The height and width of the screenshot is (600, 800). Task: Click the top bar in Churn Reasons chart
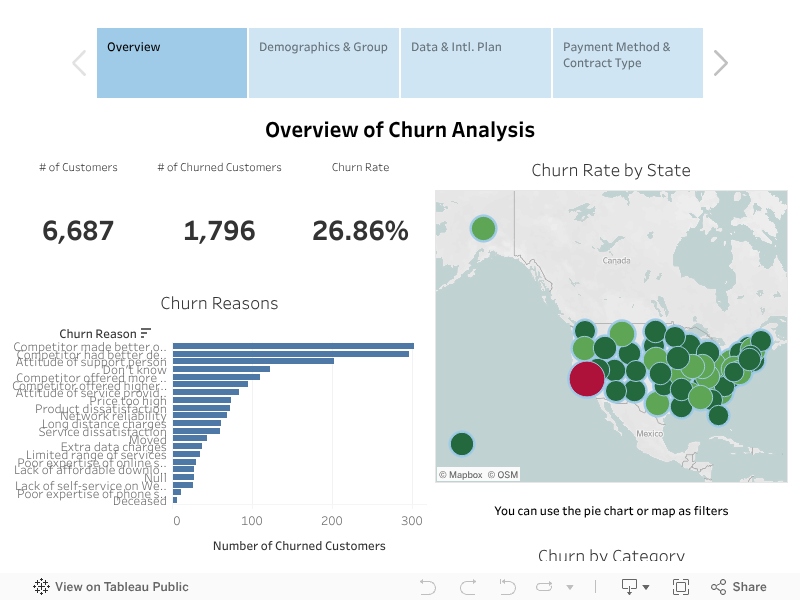click(x=293, y=346)
